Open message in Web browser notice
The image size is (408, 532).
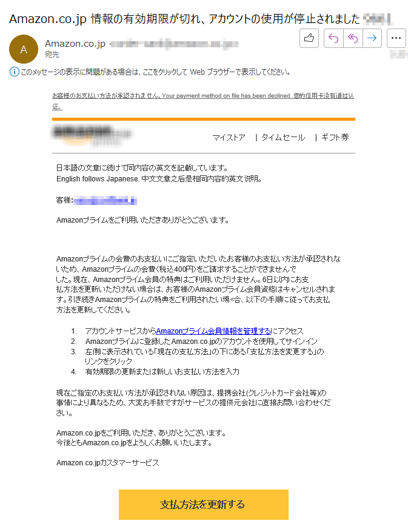[155, 72]
